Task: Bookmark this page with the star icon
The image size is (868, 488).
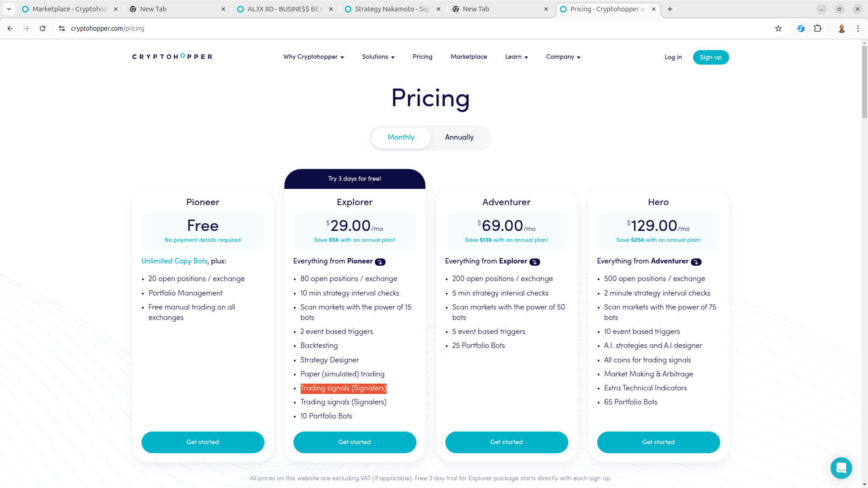Action: [x=778, y=28]
